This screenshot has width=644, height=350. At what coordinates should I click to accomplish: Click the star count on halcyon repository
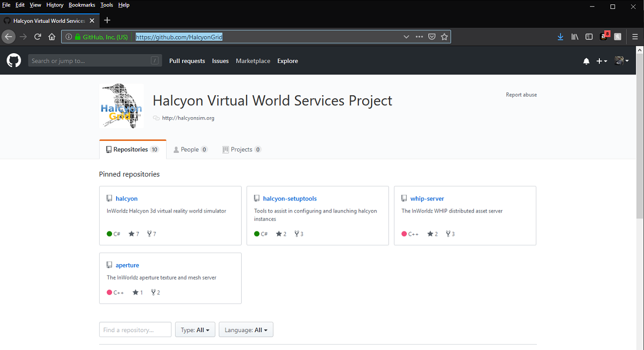click(x=134, y=234)
